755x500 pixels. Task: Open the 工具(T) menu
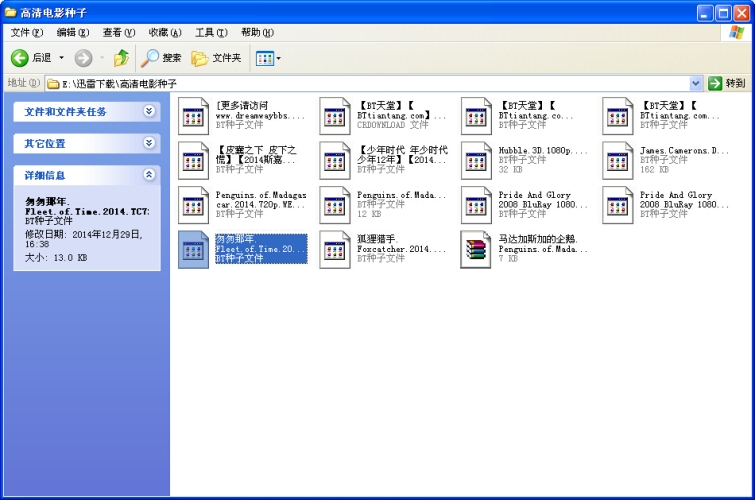click(211, 32)
